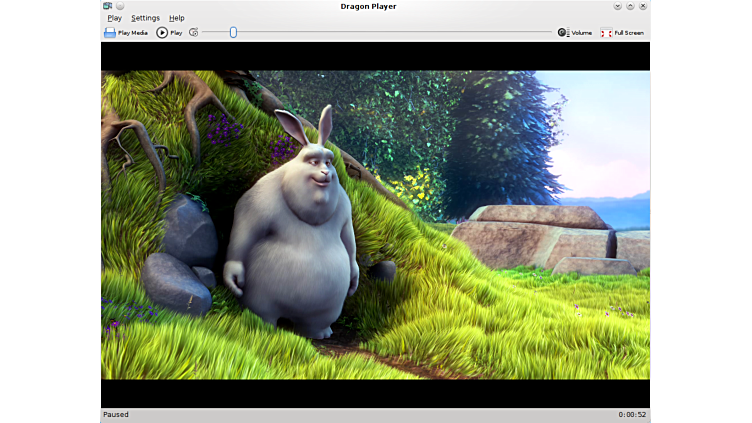Click the seek track far right end
This screenshot has height=423, width=752.
(x=549, y=32)
